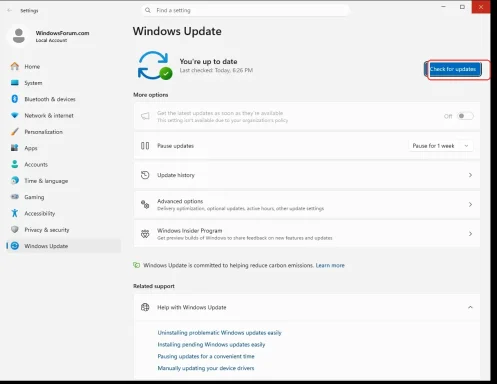Click the back arrow next to Settings
This screenshot has width=497, height=384.
[10, 10]
